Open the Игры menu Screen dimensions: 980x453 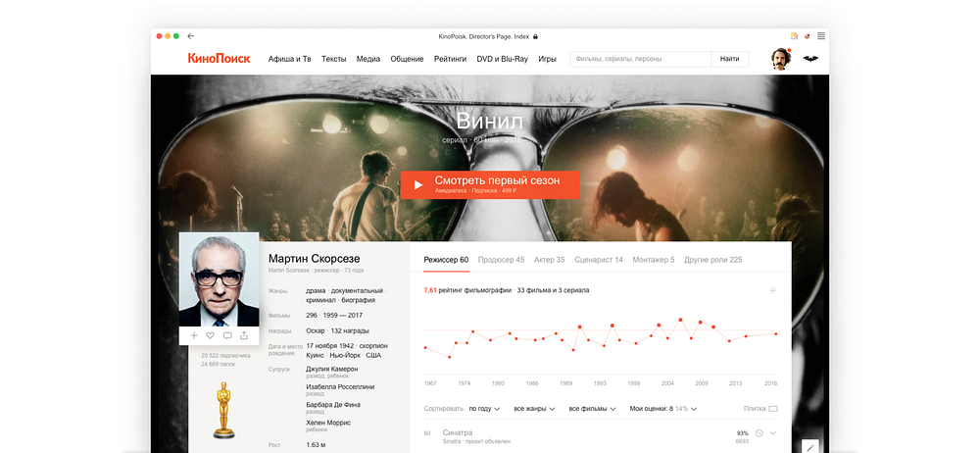547,59
